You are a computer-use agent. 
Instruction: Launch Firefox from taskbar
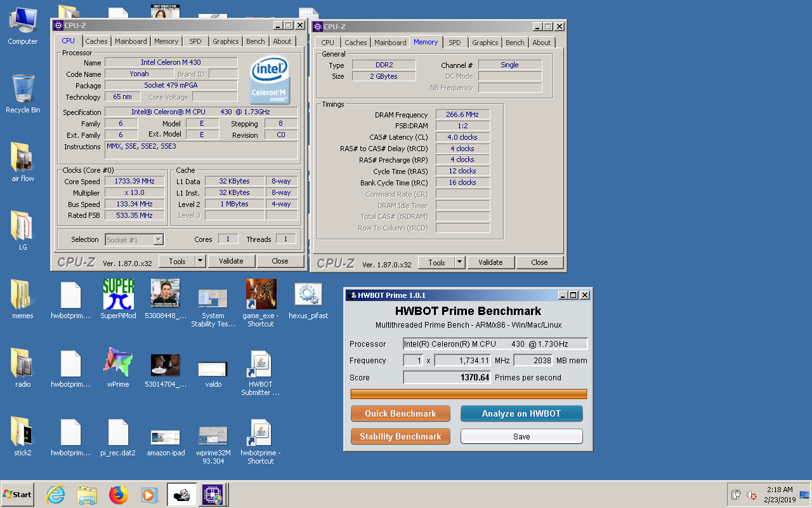click(119, 495)
